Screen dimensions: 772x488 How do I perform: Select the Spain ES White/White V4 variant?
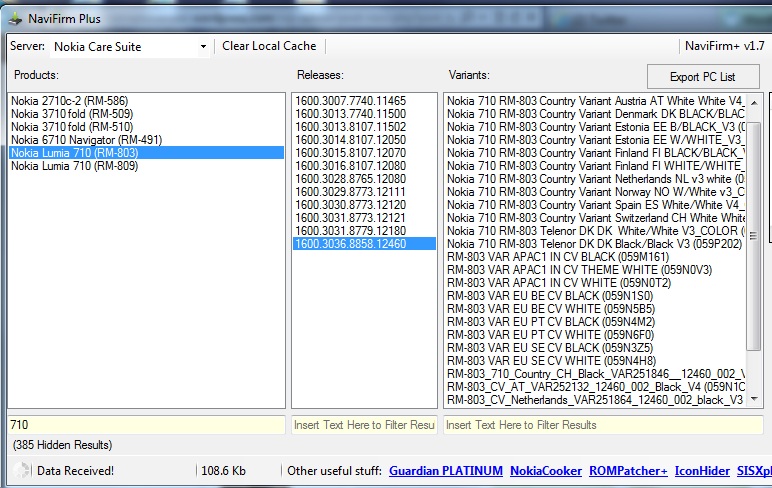(596, 205)
